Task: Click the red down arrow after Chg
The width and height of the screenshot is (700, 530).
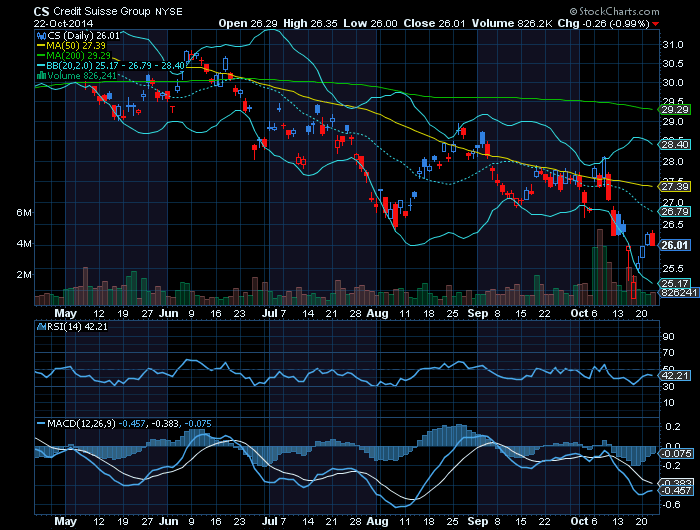Action: [x=655, y=24]
